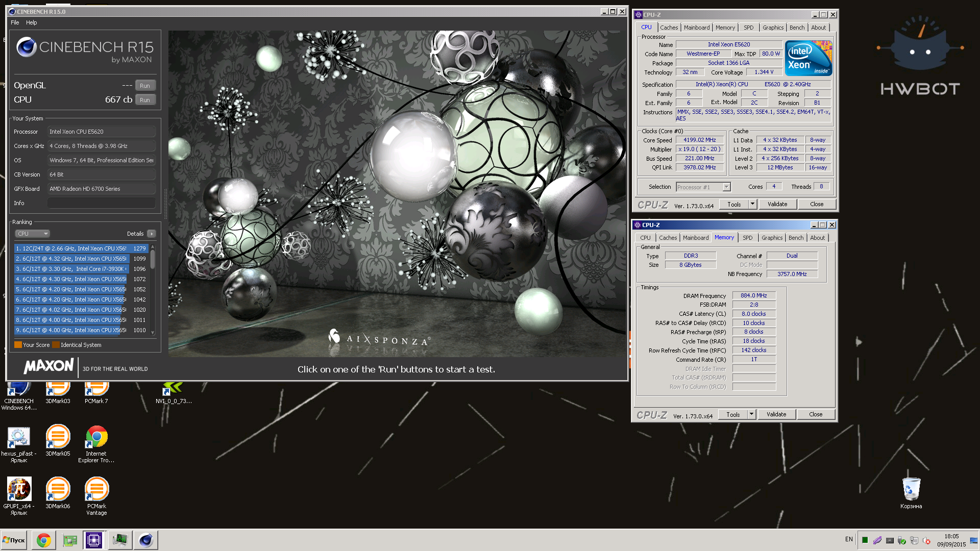Open the 3DMark06 desktop shortcut
The image size is (980, 551).
coord(58,493)
